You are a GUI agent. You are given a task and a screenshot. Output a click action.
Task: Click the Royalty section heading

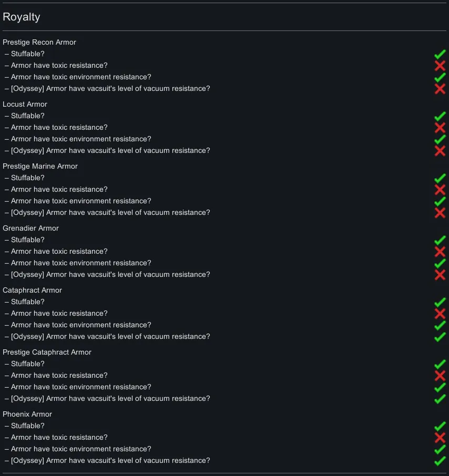tap(22, 17)
